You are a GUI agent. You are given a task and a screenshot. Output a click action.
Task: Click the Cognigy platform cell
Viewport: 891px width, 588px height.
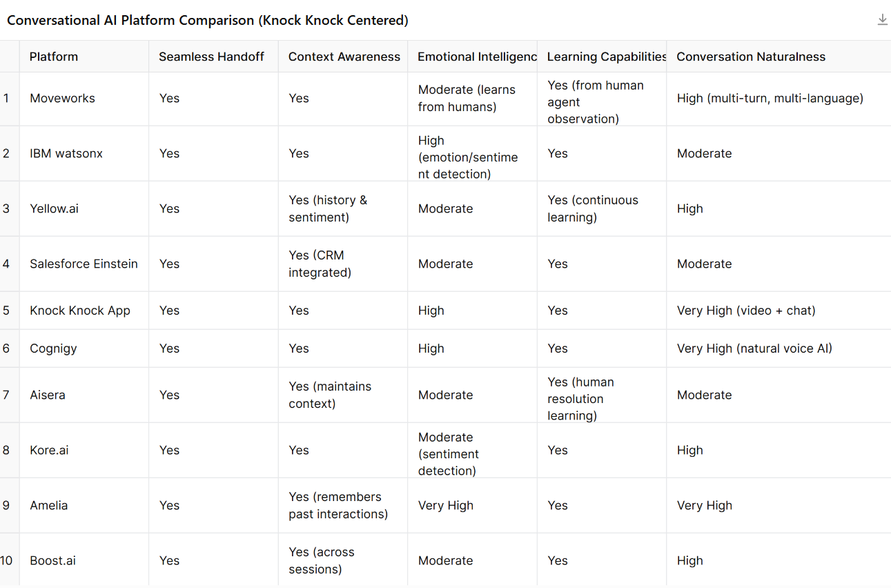coord(53,349)
